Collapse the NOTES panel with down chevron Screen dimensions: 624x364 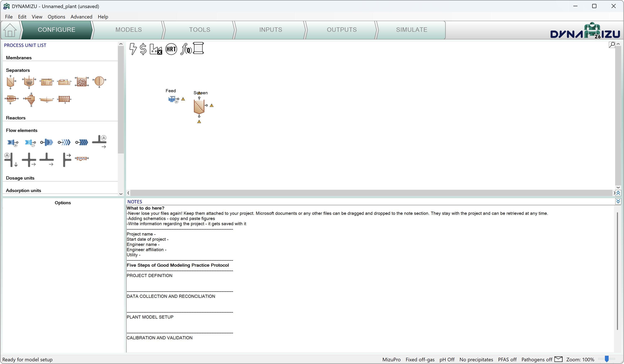618,201
